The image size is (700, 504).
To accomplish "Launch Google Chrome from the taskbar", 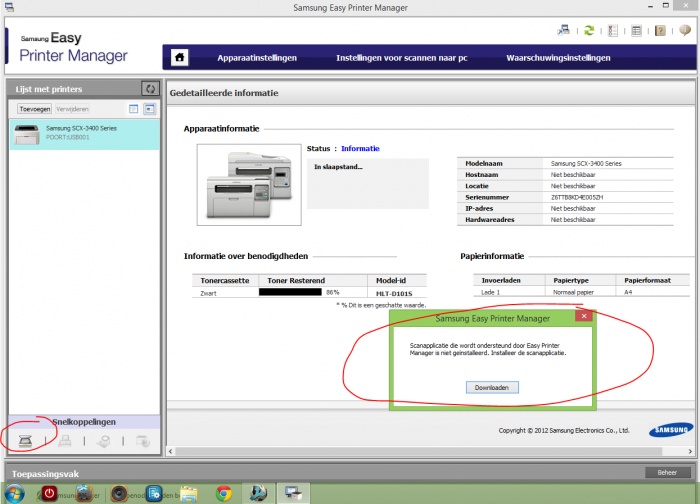I will point(224,494).
